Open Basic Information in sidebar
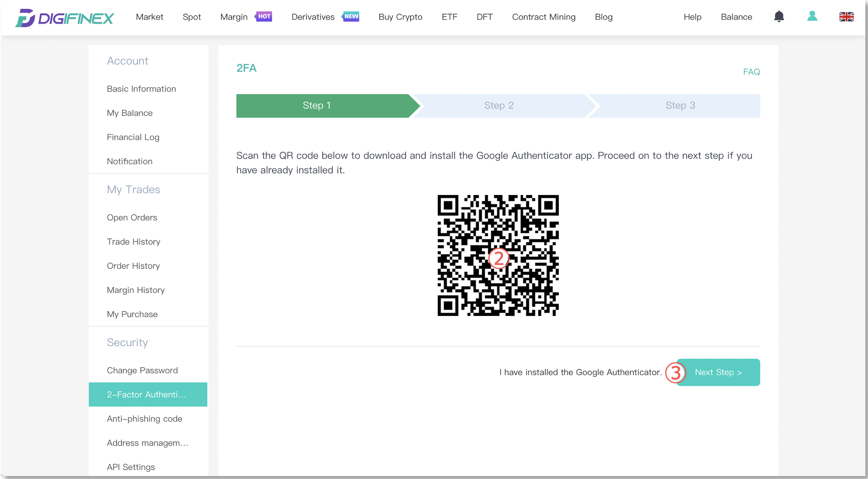 coord(141,89)
